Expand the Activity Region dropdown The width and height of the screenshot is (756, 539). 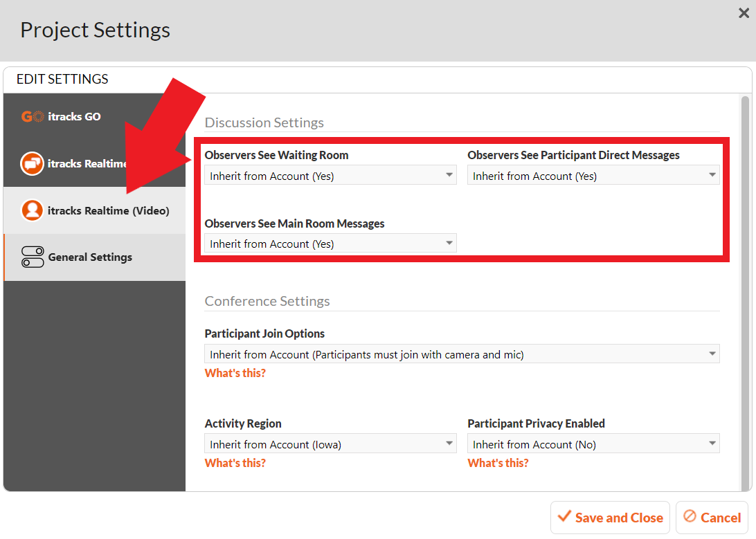[x=330, y=444]
